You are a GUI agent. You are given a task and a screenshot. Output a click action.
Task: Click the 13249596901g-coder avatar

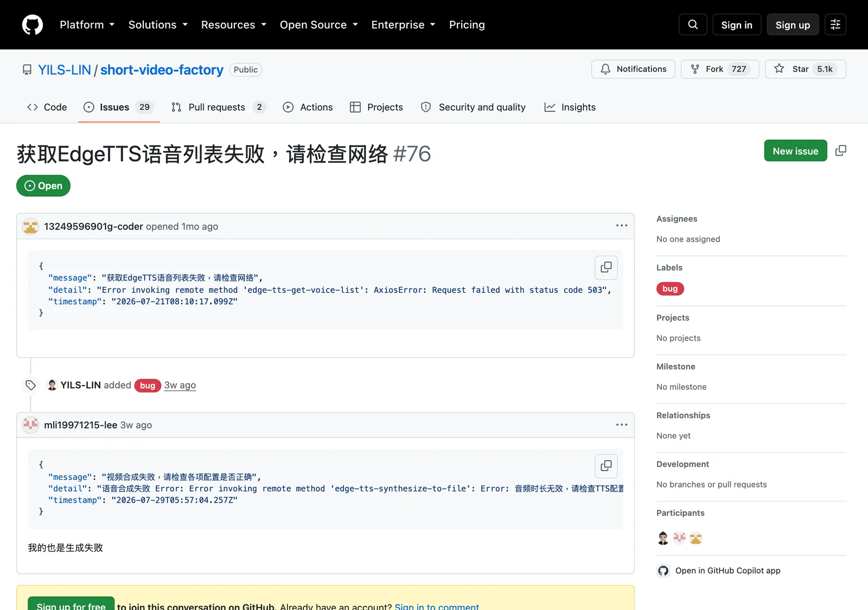[30, 226]
